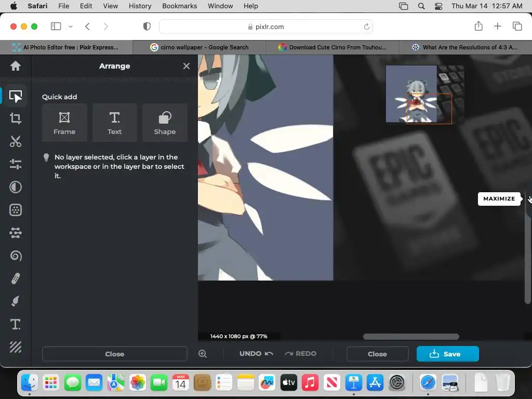This screenshot has height=399, width=532.
Task: Go forward in Safari
Action: (106, 26)
